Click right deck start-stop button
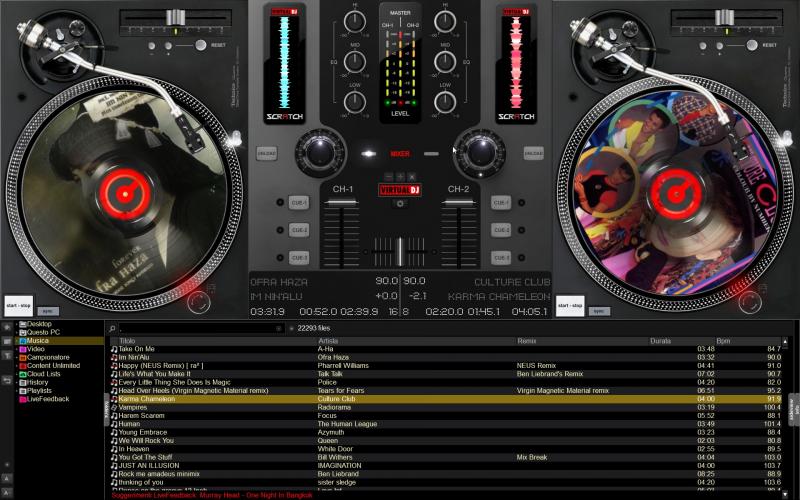This screenshot has width=800, height=500. click(570, 306)
